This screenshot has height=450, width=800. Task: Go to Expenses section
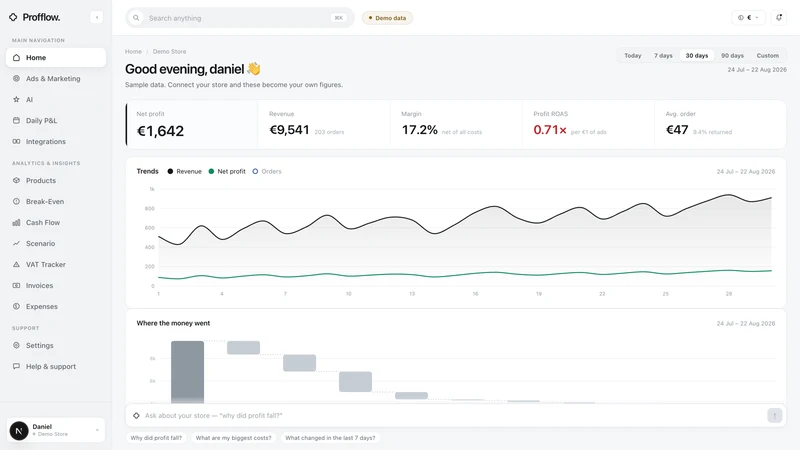coord(56,306)
